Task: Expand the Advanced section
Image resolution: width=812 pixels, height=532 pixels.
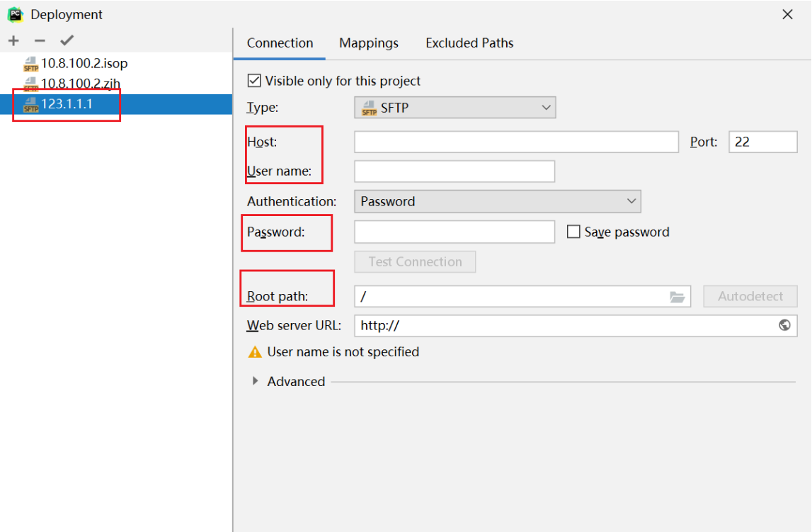Action: (x=256, y=381)
